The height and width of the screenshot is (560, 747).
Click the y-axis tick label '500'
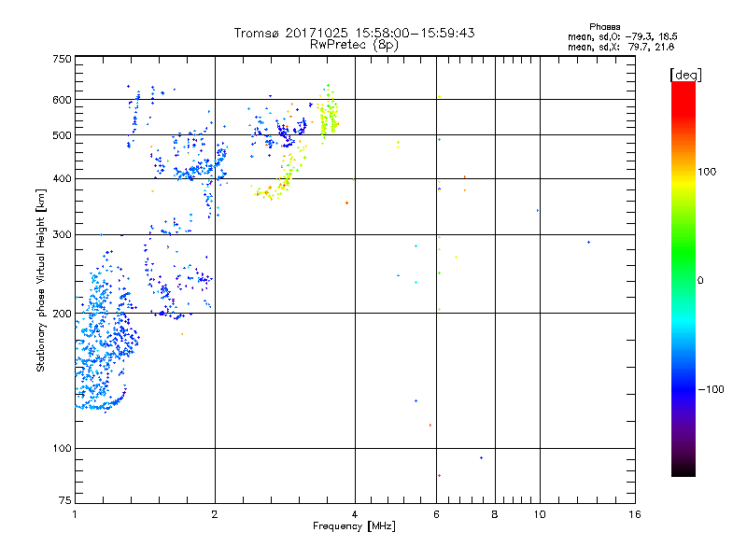(62, 135)
